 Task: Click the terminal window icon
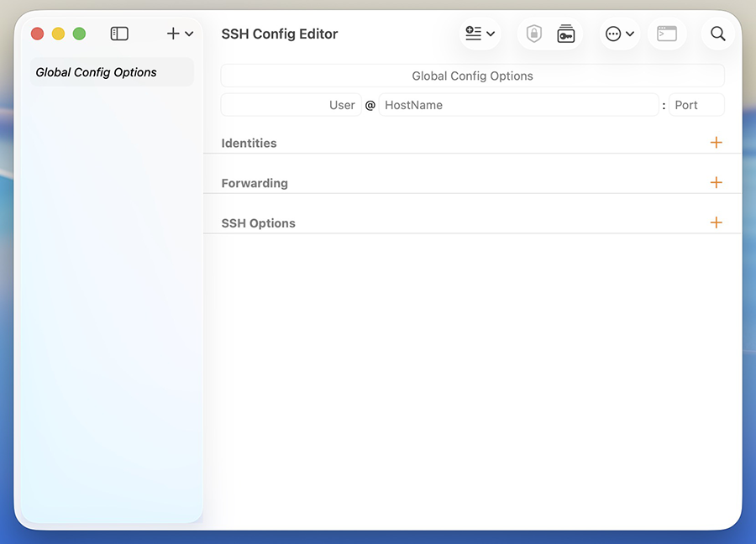coord(667,34)
